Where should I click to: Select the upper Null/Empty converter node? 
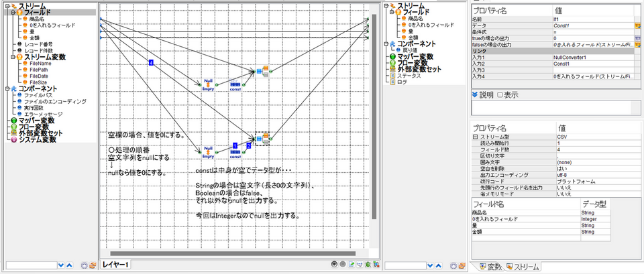[208, 85]
